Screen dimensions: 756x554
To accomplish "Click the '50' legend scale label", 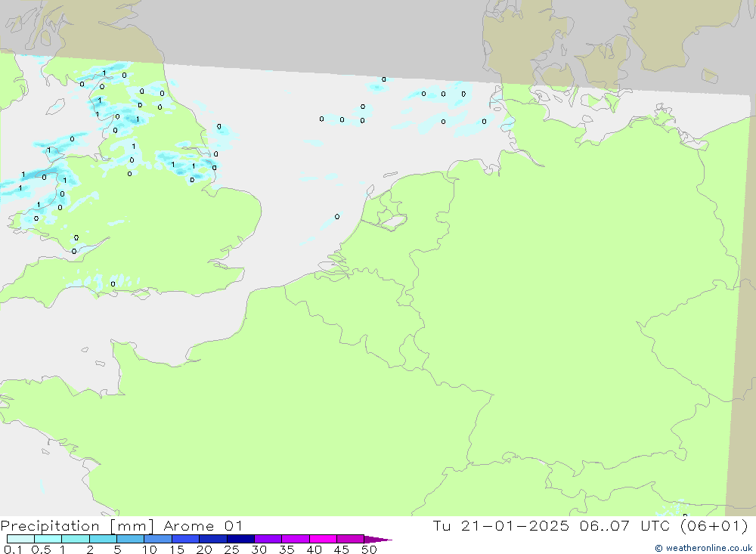I will pos(370,549).
